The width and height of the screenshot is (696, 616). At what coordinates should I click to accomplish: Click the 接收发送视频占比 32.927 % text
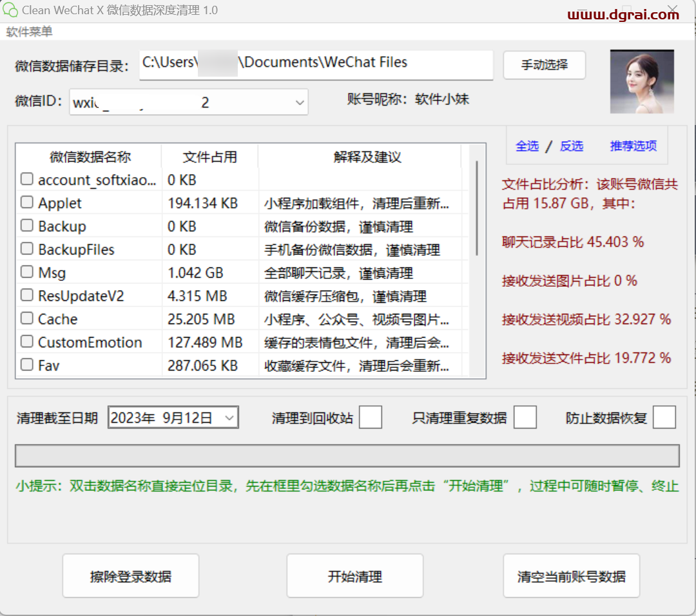(586, 319)
